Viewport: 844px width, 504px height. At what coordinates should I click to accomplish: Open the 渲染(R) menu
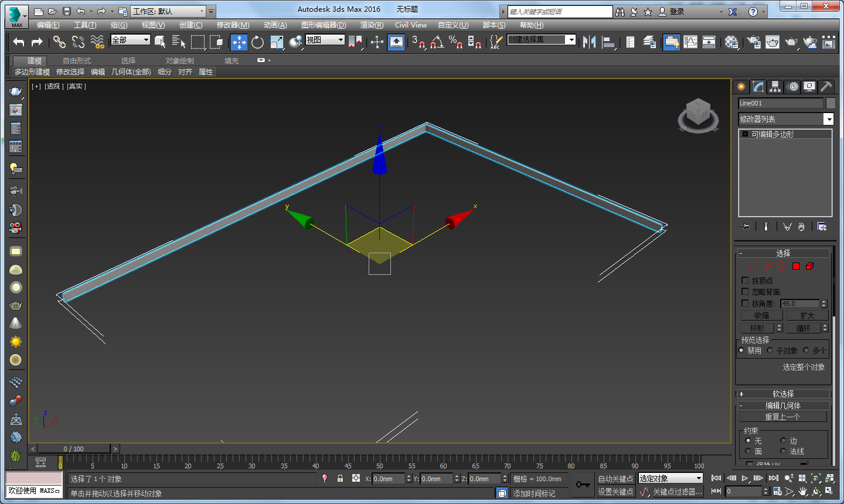(372, 25)
